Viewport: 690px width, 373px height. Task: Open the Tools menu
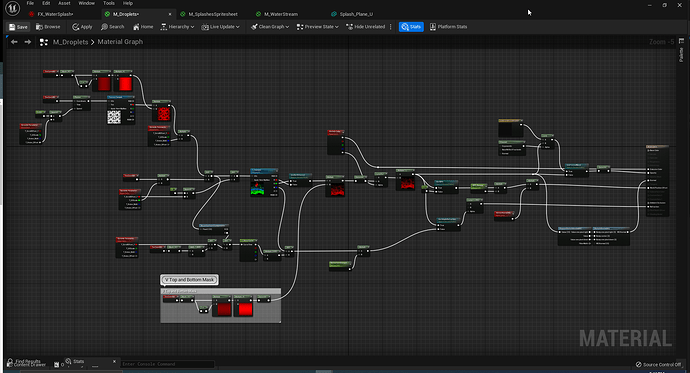109,3
